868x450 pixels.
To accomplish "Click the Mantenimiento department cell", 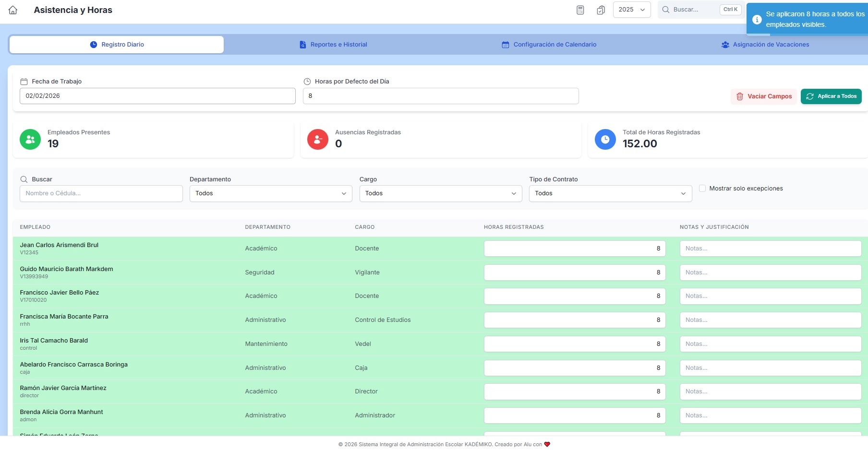I will pyautogui.click(x=266, y=344).
